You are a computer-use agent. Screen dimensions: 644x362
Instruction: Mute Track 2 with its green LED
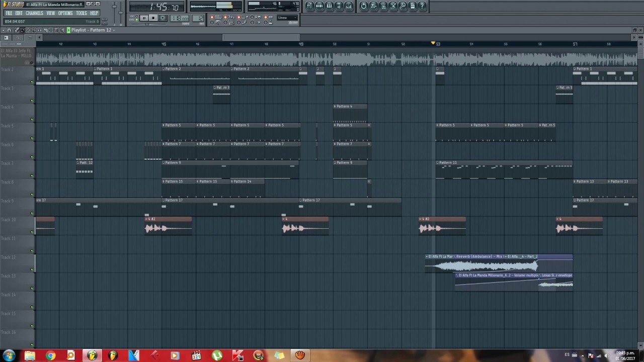click(32, 81)
